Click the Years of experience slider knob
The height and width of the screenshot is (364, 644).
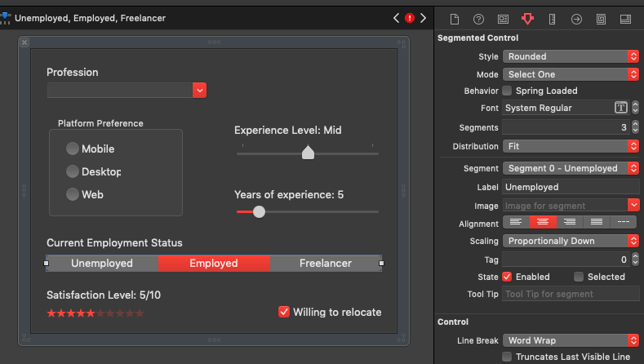coord(259,211)
